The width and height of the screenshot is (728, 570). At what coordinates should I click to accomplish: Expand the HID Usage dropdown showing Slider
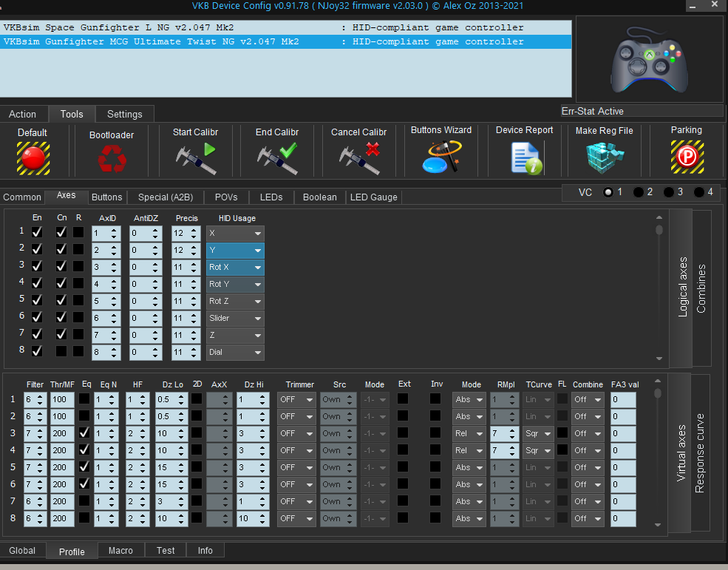coord(235,318)
